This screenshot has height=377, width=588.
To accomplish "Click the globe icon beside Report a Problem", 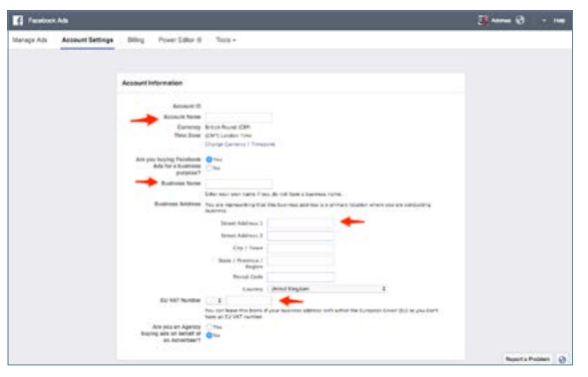I will point(562,359).
